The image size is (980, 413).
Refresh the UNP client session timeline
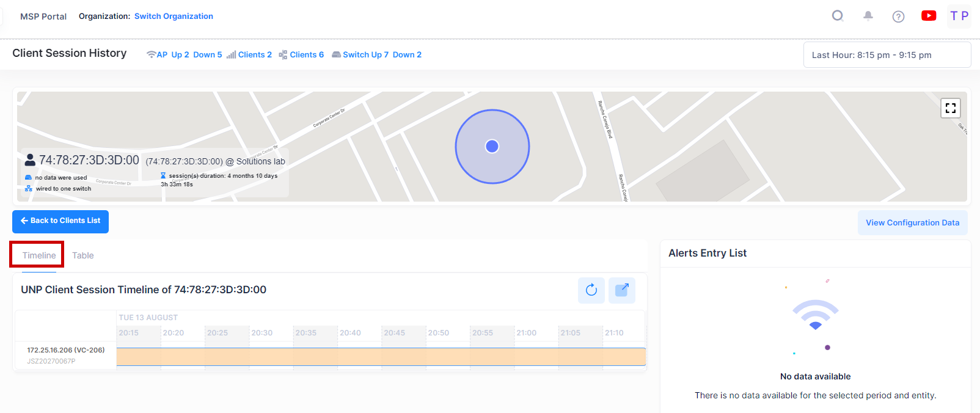click(591, 290)
